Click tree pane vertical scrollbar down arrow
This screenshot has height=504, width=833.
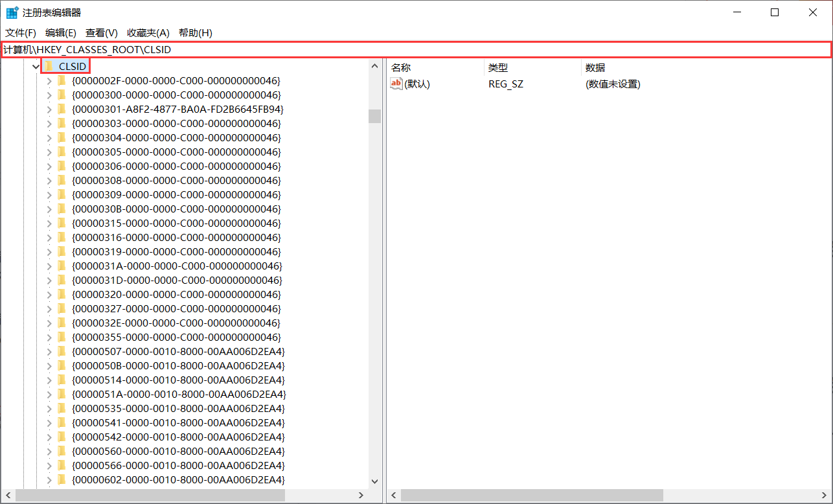pyautogui.click(x=374, y=481)
